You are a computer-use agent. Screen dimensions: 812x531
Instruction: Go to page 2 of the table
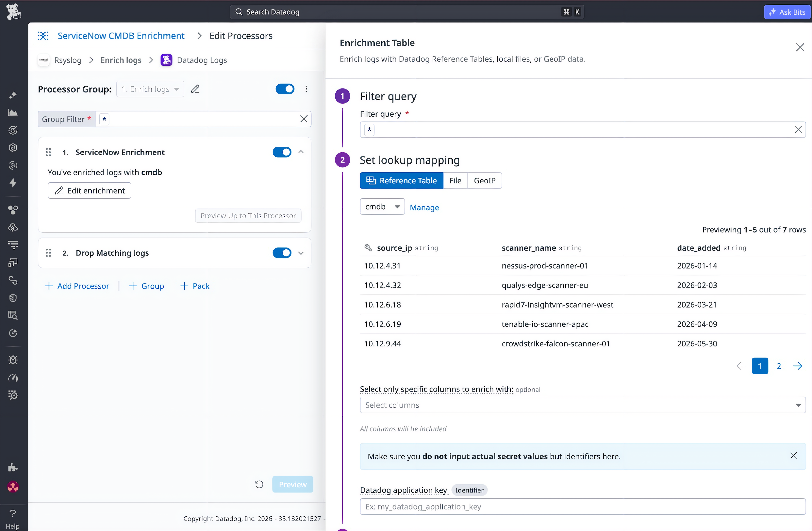pos(779,366)
